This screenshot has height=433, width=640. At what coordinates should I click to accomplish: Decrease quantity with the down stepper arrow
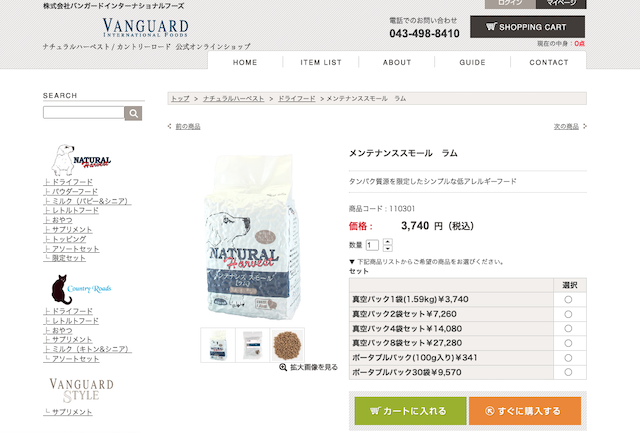[388, 248]
